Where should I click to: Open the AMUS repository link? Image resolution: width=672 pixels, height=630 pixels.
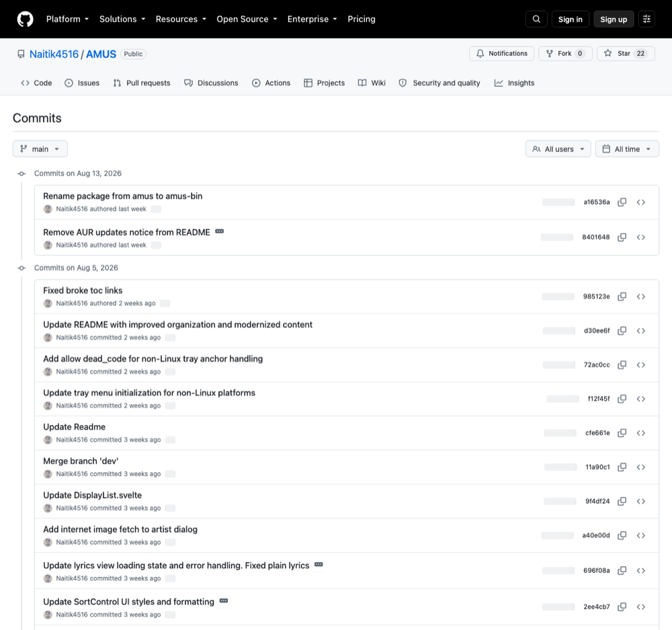[101, 54]
